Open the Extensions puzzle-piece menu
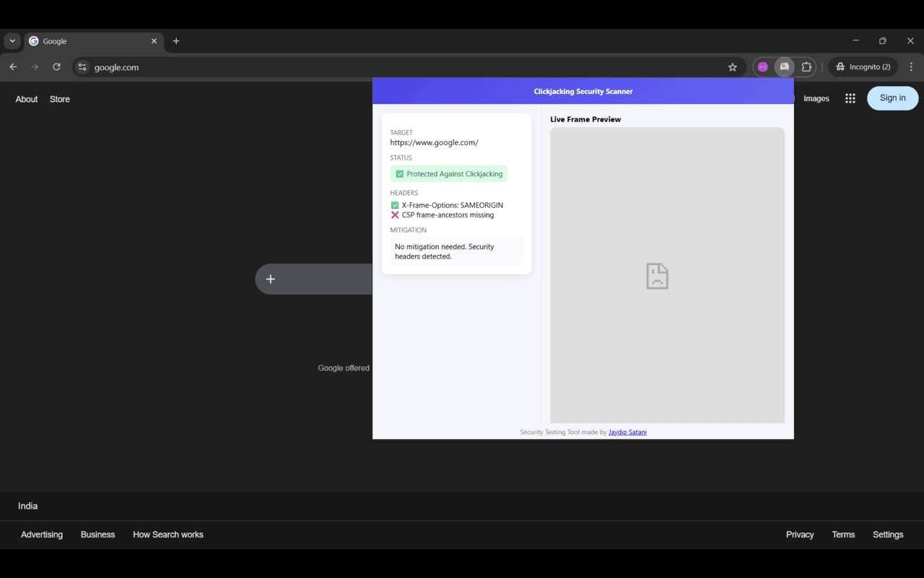Screen dimensions: 924x578 806,67
